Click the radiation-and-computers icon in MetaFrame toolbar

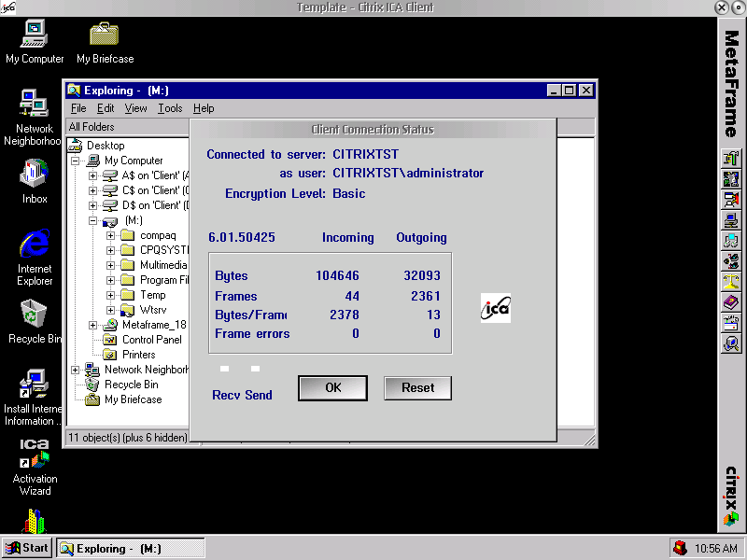[x=731, y=261]
